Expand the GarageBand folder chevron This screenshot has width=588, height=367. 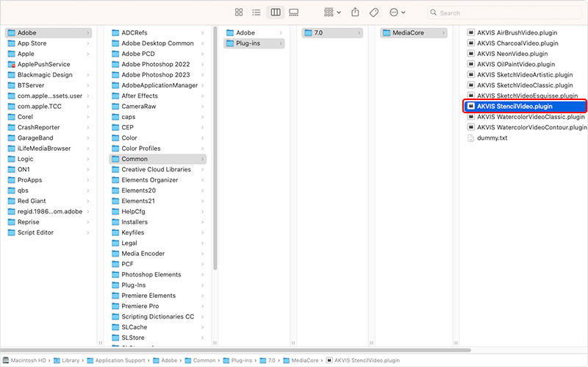point(88,138)
